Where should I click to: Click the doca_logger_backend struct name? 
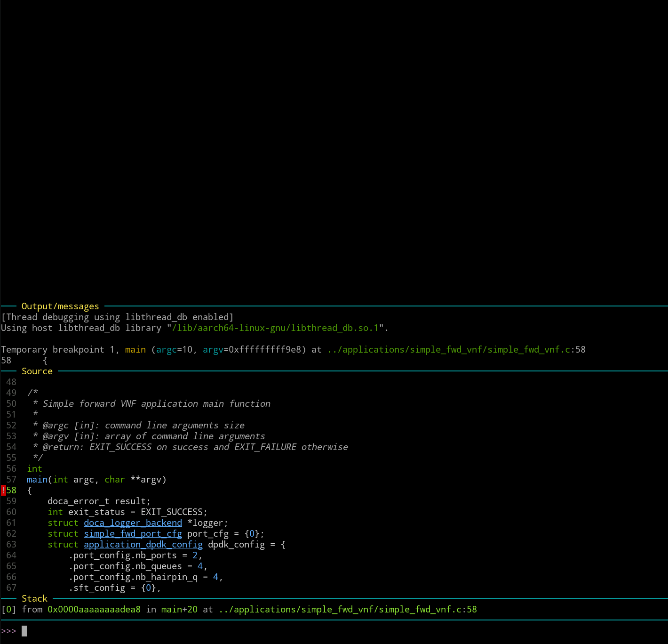pyautogui.click(x=133, y=523)
